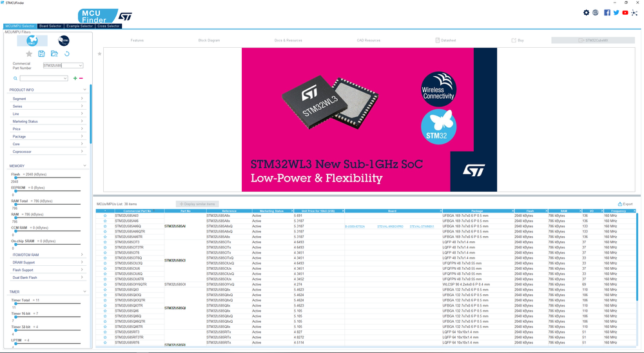Open the YouTube icon link
644x353 pixels.
coord(625,13)
